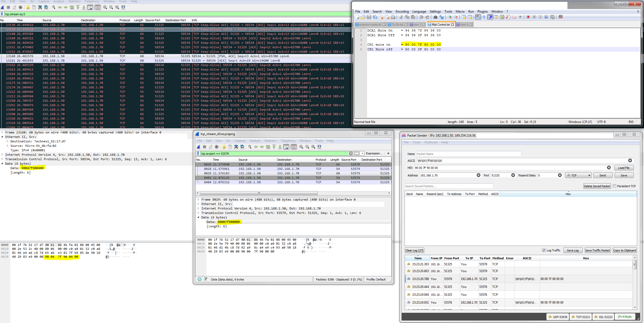This screenshot has width=644, height=323.
Task: Click the go to first packet icon
Action: (78, 7)
